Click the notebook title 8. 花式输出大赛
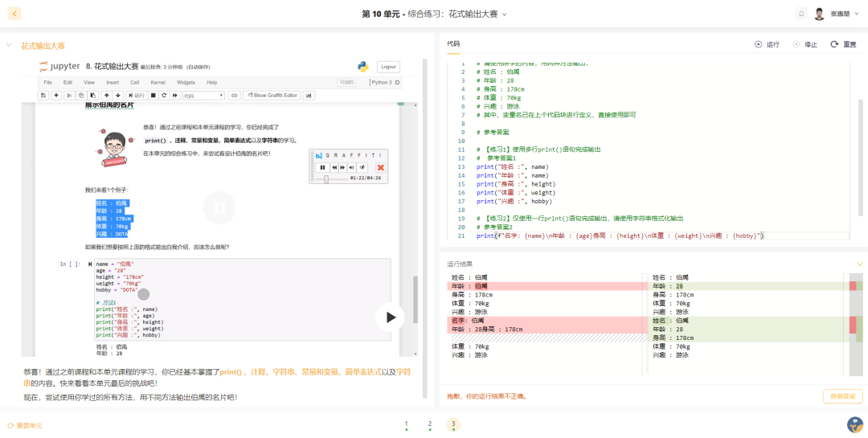This screenshot has height=438, width=868. (x=113, y=67)
